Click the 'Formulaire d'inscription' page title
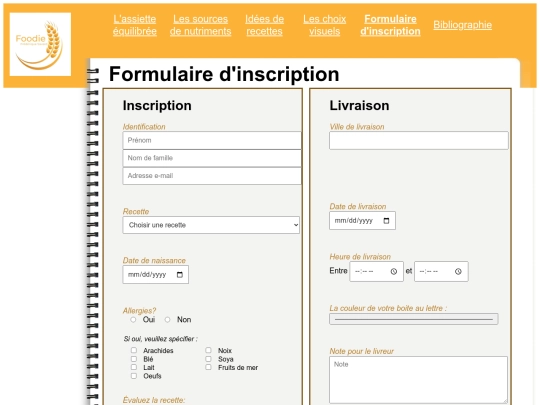 click(224, 74)
